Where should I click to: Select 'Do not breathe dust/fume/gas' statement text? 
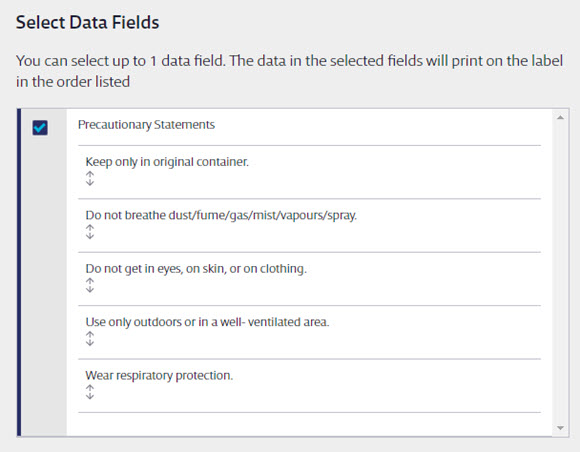click(221, 215)
